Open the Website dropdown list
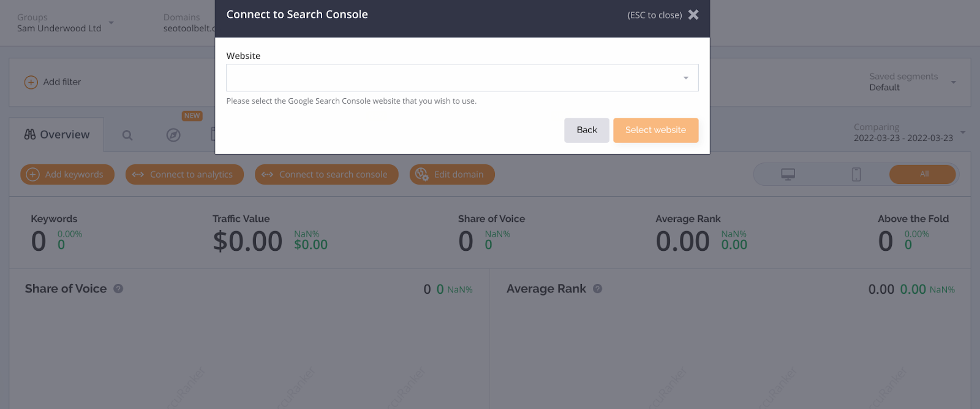The width and height of the screenshot is (980, 409). click(x=462, y=78)
